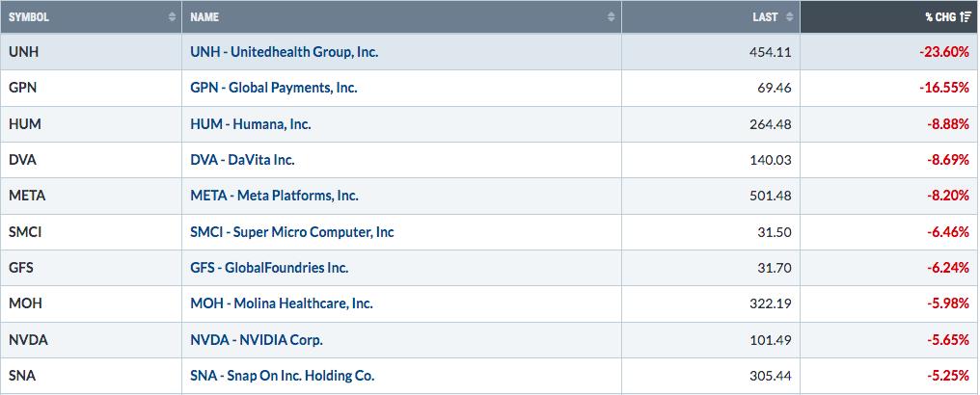Click the sort arrows beside LAST header
This screenshot has height=395, width=980.
[789, 16]
